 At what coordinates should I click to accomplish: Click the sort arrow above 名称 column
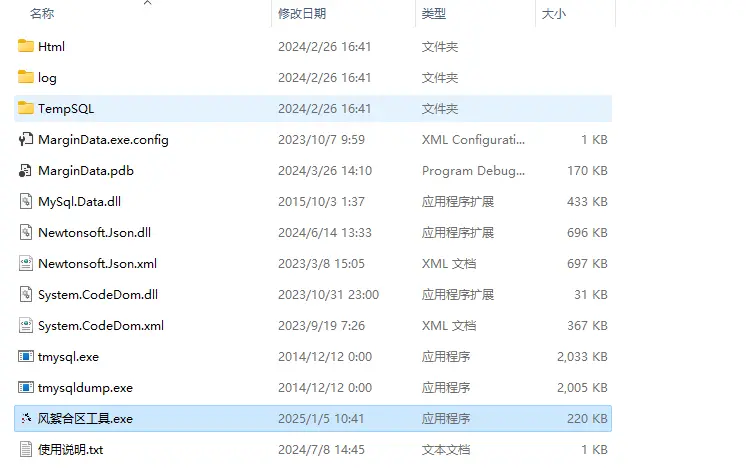click(147, 3)
